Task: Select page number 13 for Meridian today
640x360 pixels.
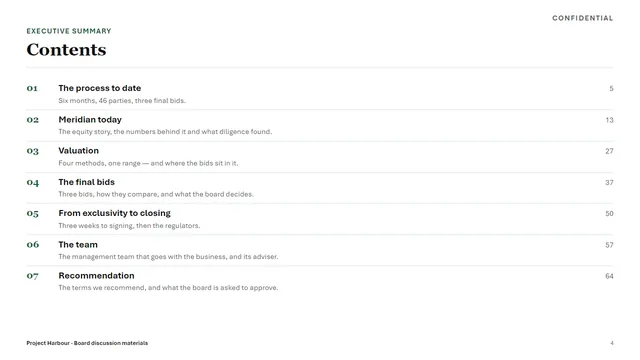Action: [609, 120]
